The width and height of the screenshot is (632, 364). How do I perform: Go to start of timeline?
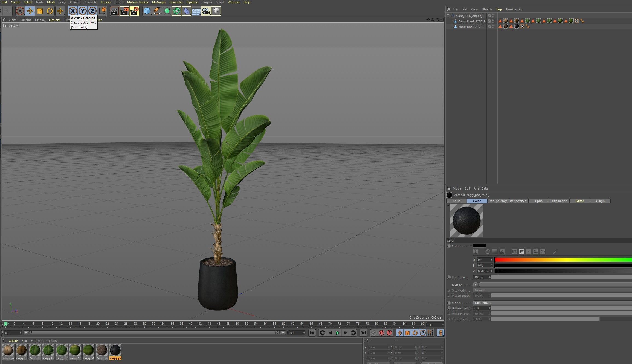[312, 333]
